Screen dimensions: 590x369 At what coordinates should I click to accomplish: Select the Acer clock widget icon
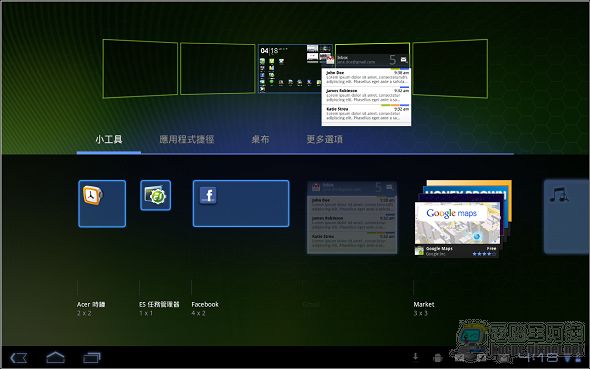(x=93, y=195)
